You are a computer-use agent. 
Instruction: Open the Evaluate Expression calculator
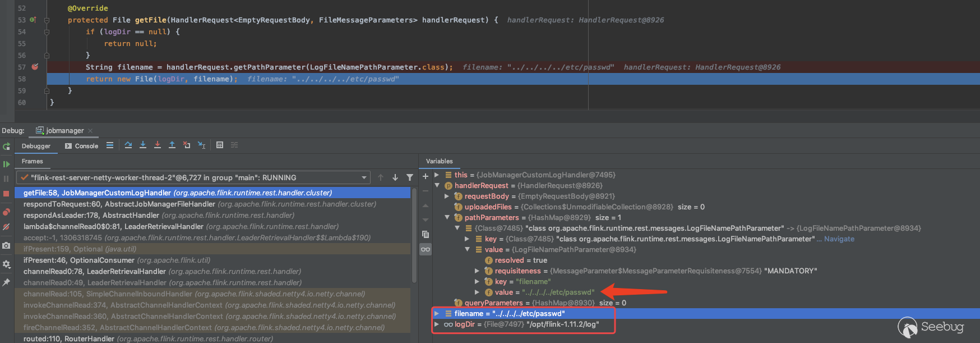[220, 145]
